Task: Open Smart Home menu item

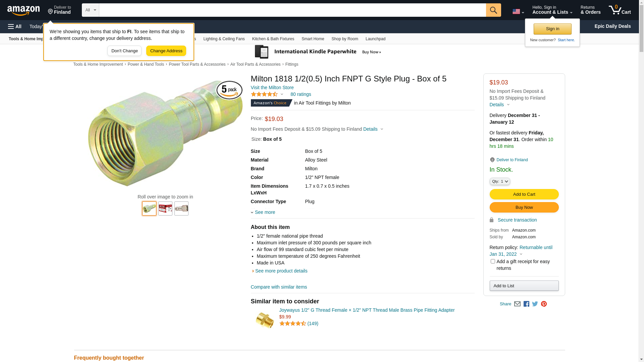Action: pos(313,39)
